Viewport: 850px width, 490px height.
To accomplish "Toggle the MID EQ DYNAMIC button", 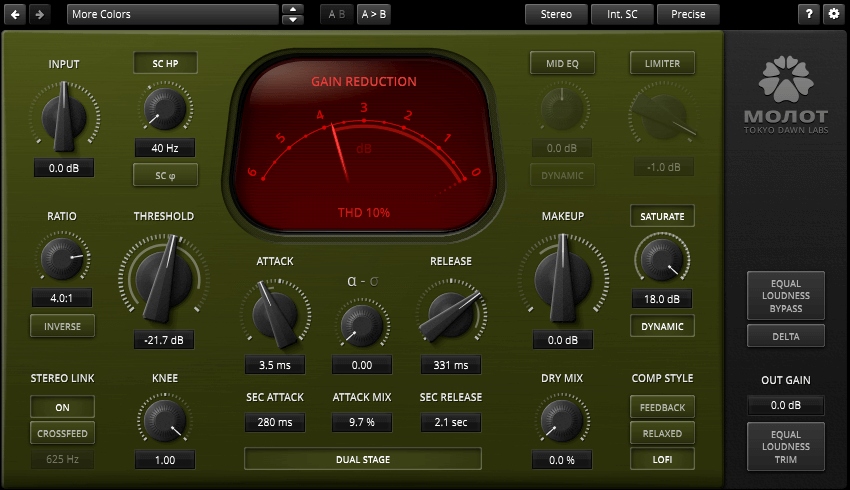I will 562,176.
